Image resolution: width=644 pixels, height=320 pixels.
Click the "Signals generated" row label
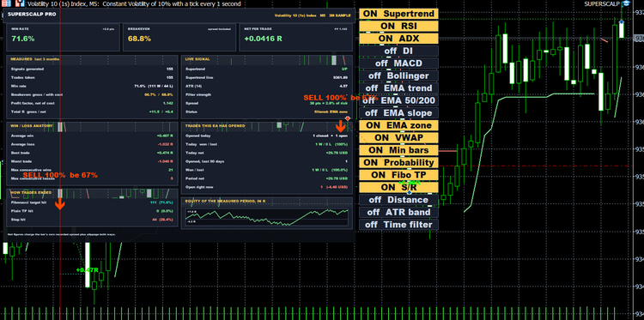[27, 69]
